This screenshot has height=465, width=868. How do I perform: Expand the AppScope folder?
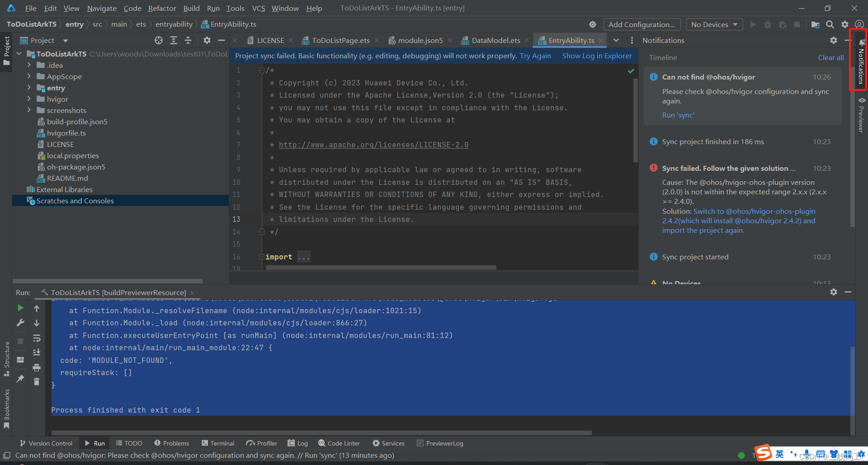click(29, 76)
